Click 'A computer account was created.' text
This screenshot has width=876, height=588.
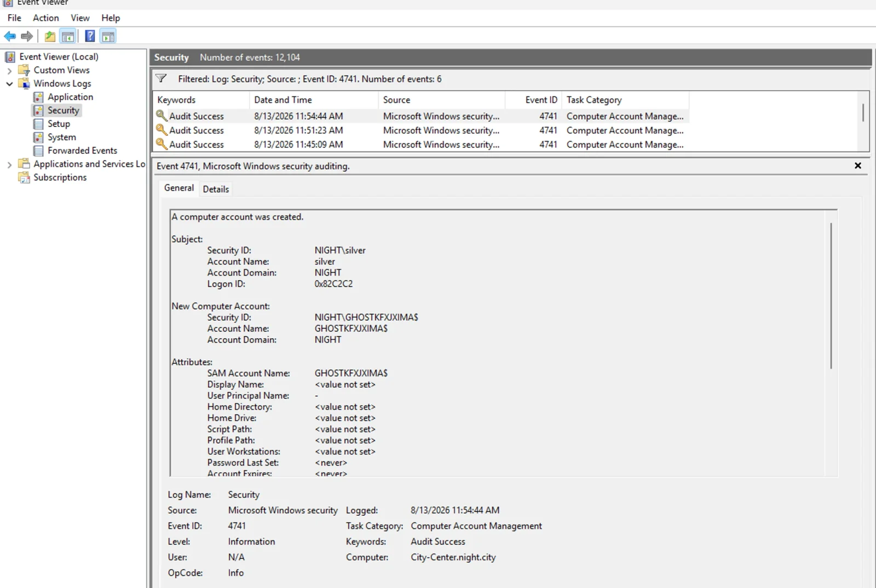[238, 217]
